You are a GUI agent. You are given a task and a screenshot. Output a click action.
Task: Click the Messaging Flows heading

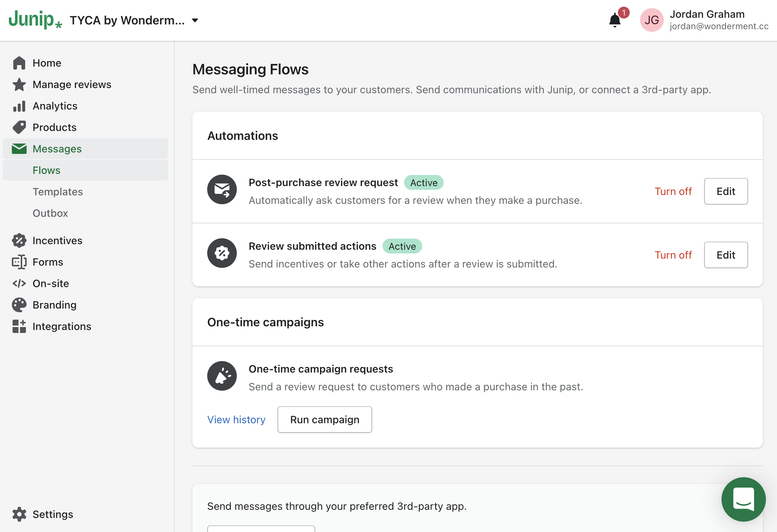[x=250, y=69]
